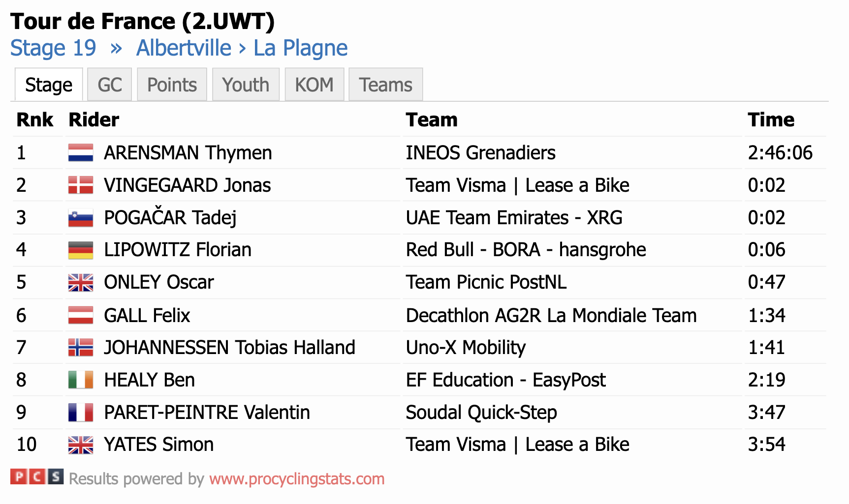Click team name INEOS Grenadiers
The width and height of the screenshot is (849, 504).
click(480, 153)
